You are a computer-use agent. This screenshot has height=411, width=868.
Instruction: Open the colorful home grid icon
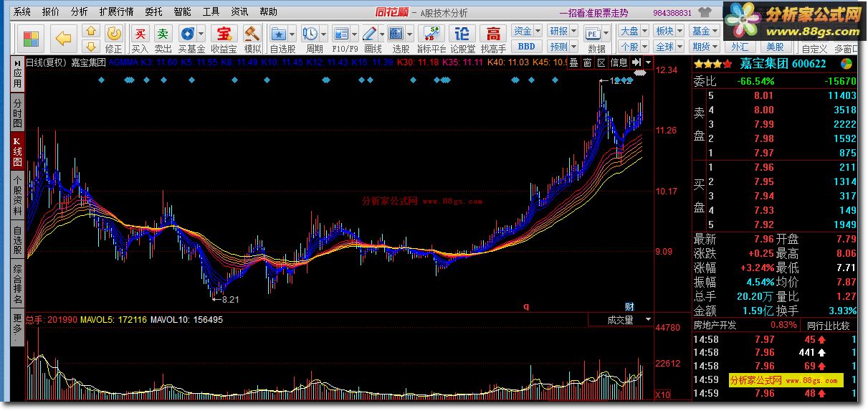(x=31, y=39)
